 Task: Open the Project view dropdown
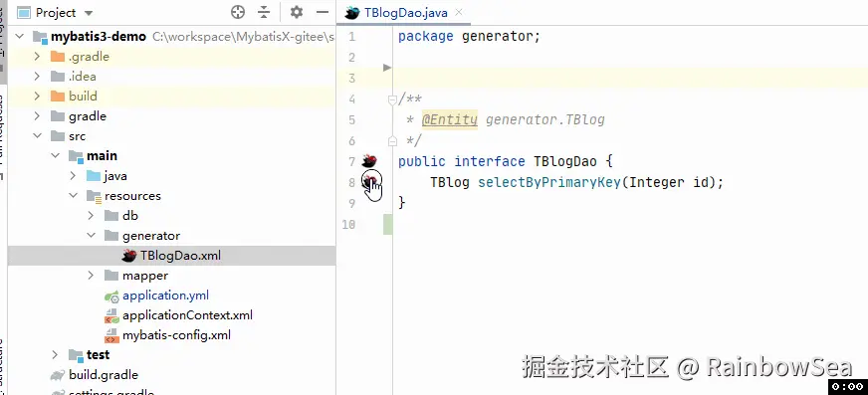(x=90, y=13)
